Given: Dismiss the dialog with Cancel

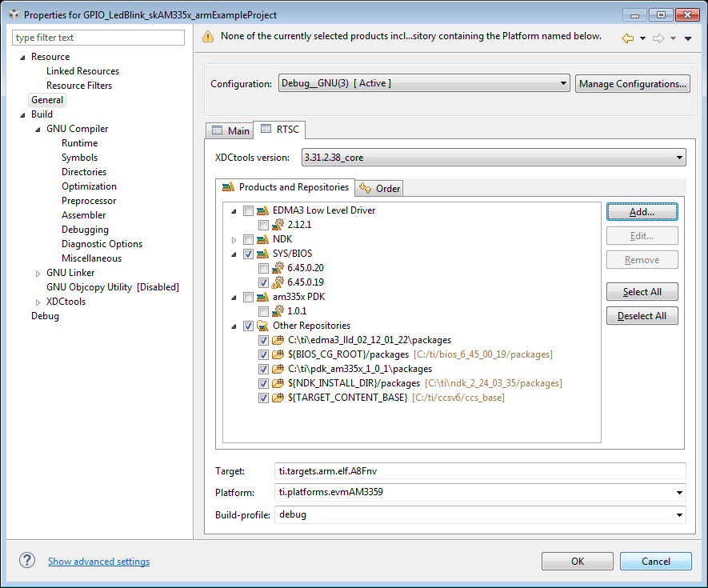Looking at the screenshot, I should pos(656,562).
